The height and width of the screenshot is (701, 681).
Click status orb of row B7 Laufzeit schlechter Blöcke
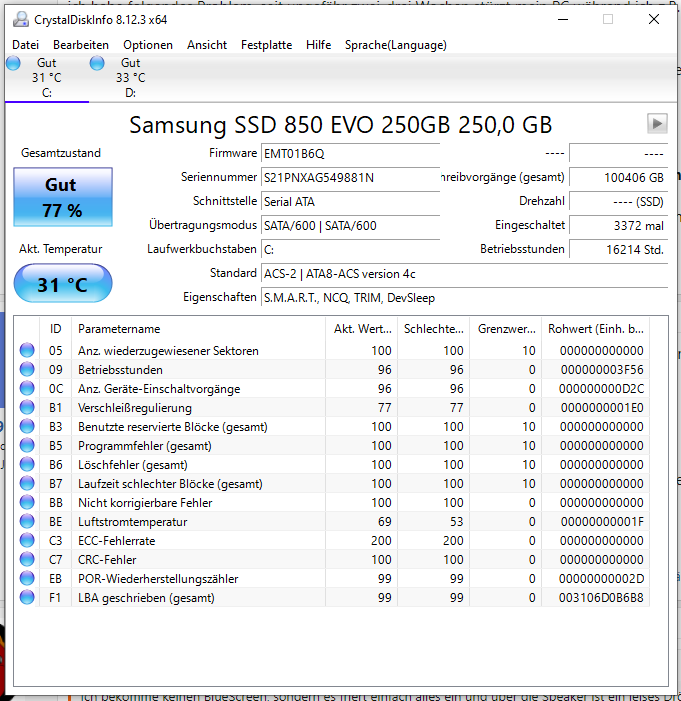tap(27, 483)
